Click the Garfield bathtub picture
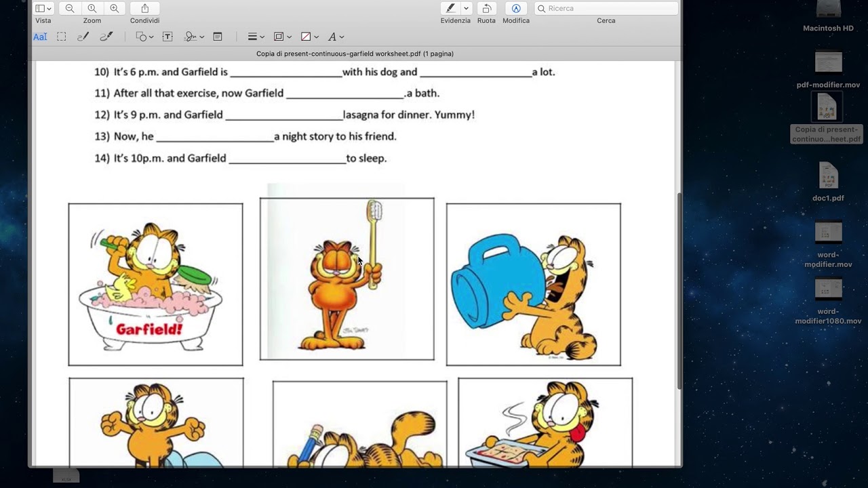868x488 pixels. click(155, 285)
